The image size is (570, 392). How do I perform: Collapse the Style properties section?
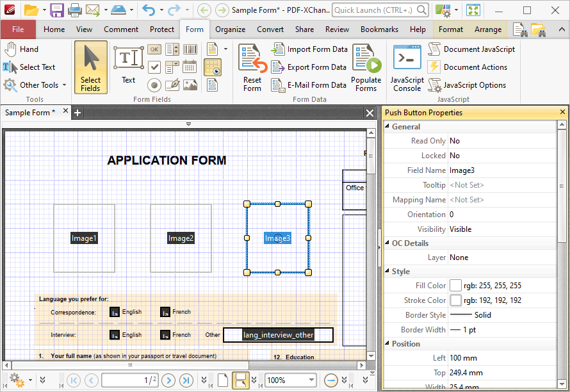pos(387,271)
